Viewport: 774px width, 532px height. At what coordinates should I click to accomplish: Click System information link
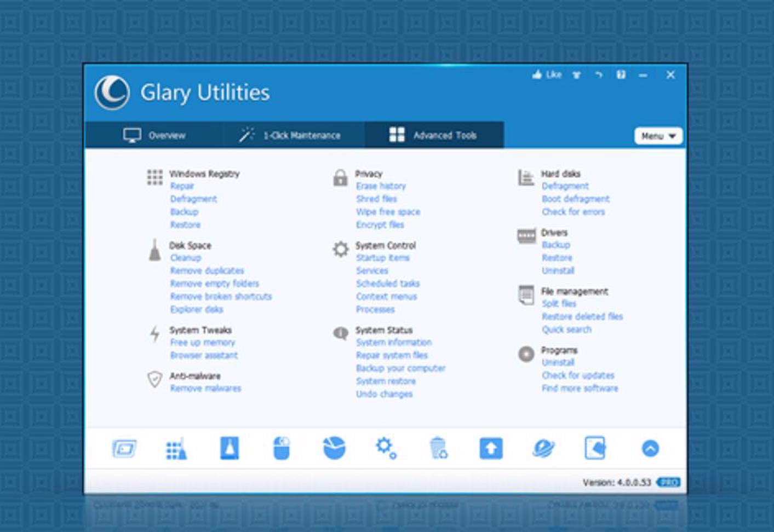[394, 343]
